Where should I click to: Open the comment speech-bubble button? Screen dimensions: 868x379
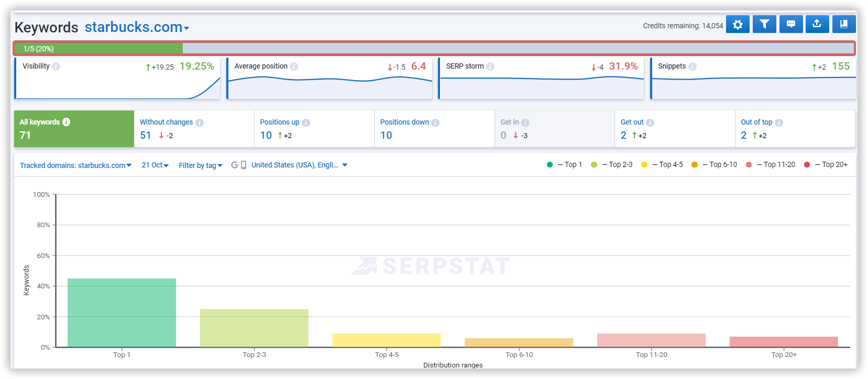(x=791, y=24)
